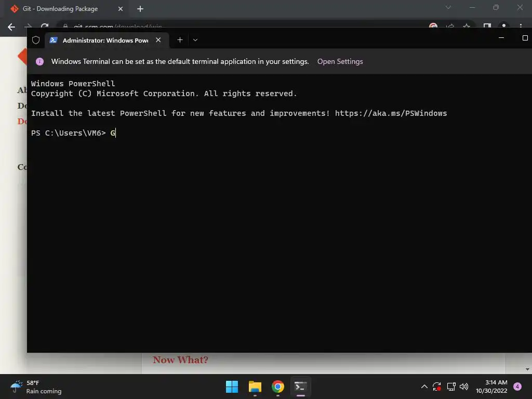Close the Git - Downloading Package tab
This screenshot has width=532, height=399.
pyautogui.click(x=121, y=9)
